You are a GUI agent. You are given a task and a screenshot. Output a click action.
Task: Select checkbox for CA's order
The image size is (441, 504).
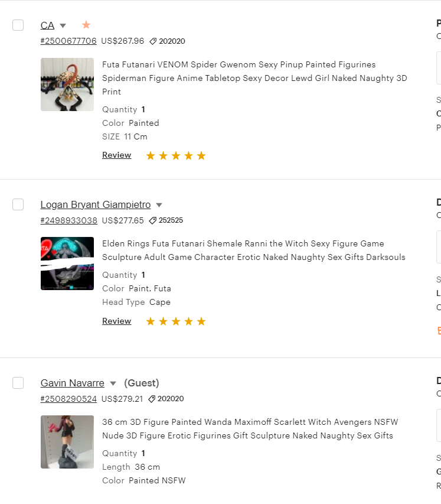pyautogui.click(x=18, y=25)
